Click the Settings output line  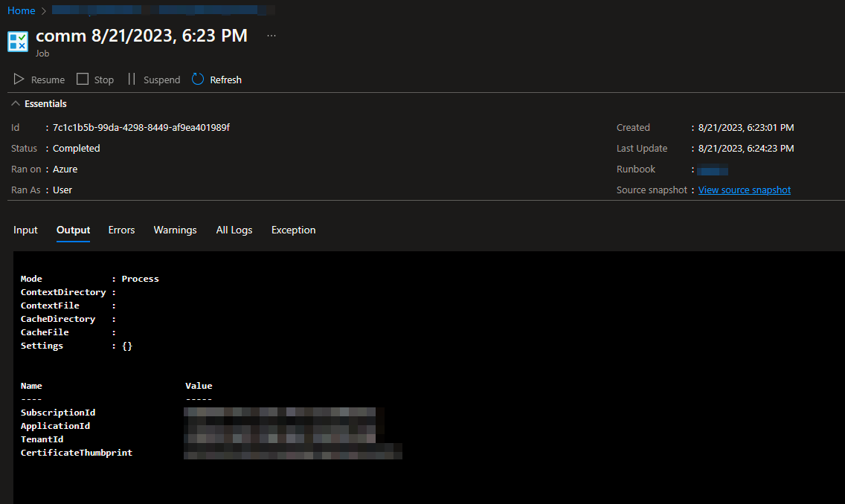click(x=76, y=346)
